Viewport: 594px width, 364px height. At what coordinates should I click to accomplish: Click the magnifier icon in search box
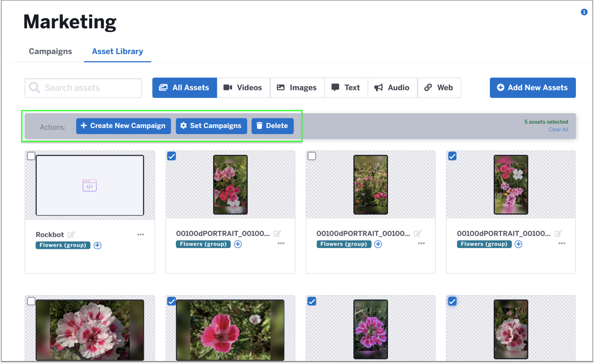pos(35,88)
